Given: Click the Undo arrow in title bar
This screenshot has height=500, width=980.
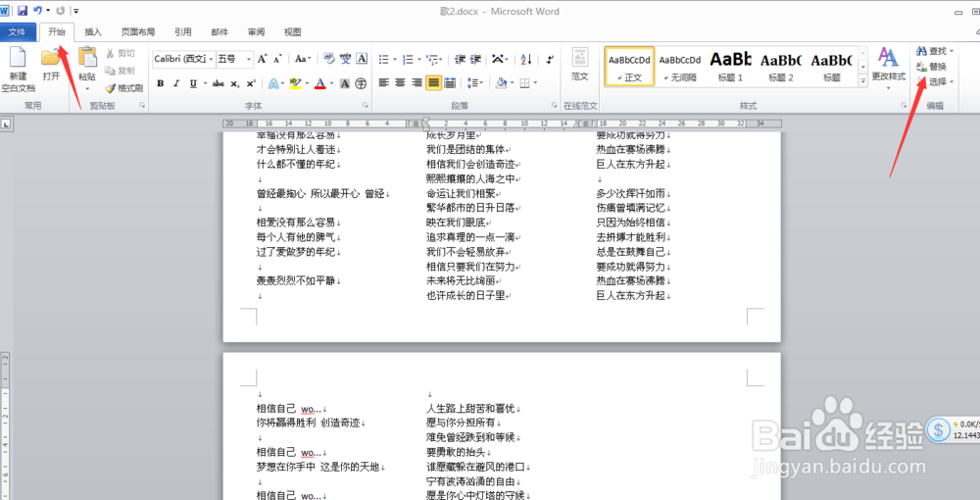Looking at the screenshot, I should pos(38,11).
